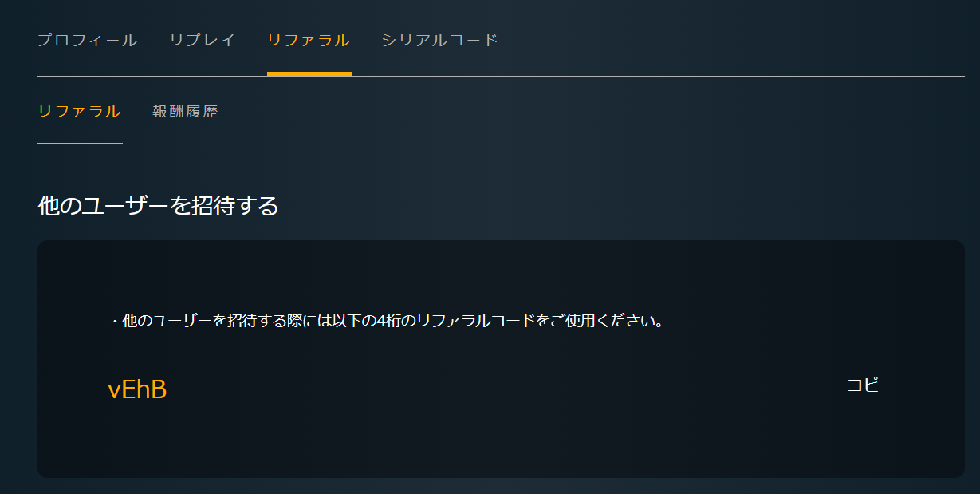980x494 pixels.
Task: Select the リファラル sub-tab
Action: (x=79, y=112)
